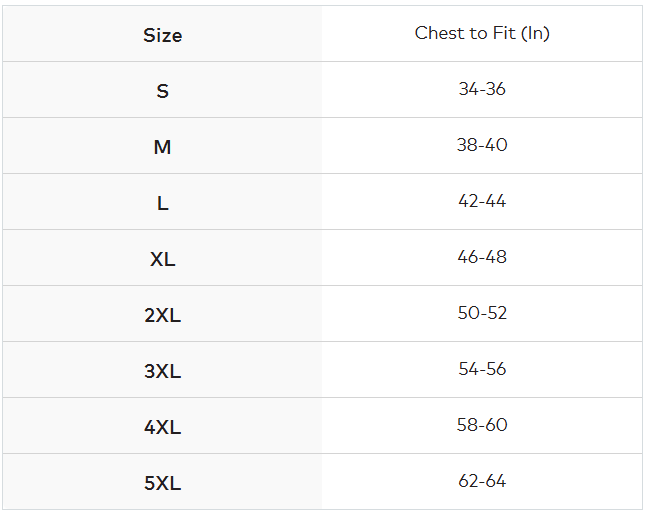Click the 62-64 chest measurement

pyautogui.click(x=482, y=481)
